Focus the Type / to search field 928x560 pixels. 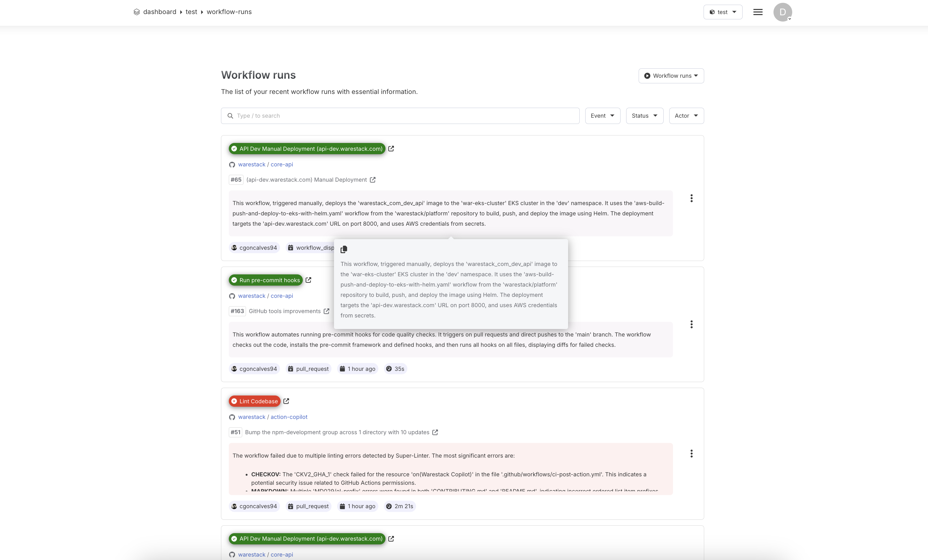(x=400, y=115)
